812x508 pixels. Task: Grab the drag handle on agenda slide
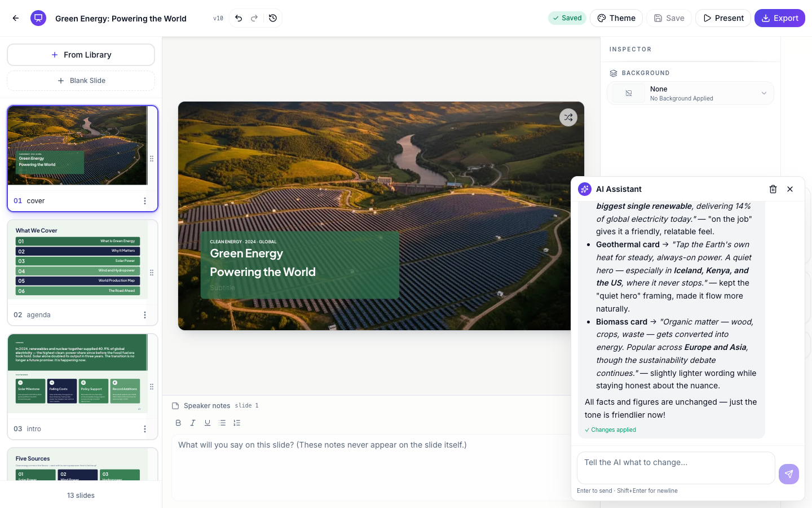(152, 273)
